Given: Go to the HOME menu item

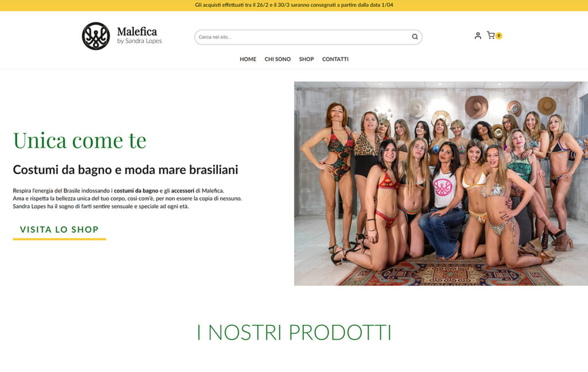Looking at the screenshot, I should pos(248,59).
